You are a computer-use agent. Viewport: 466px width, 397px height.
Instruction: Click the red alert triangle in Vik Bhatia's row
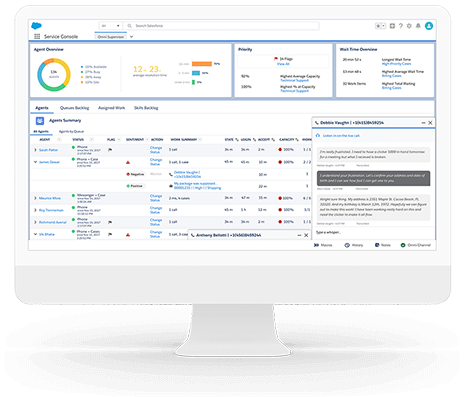point(128,235)
